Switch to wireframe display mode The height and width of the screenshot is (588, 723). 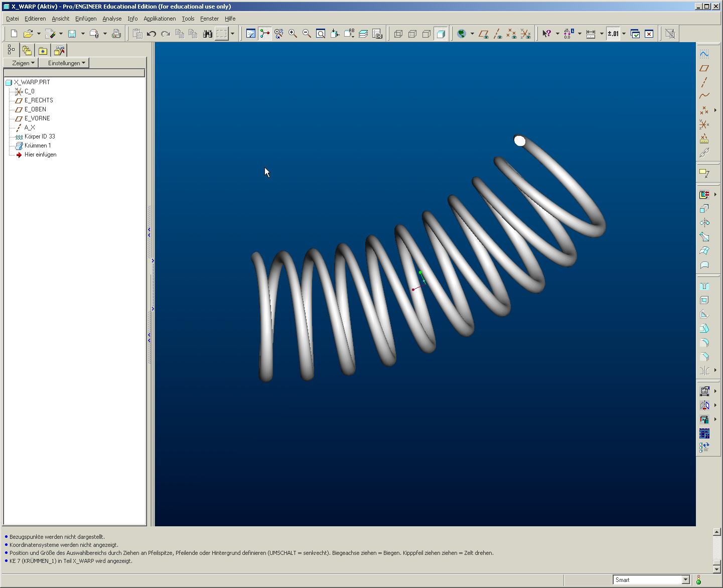398,34
